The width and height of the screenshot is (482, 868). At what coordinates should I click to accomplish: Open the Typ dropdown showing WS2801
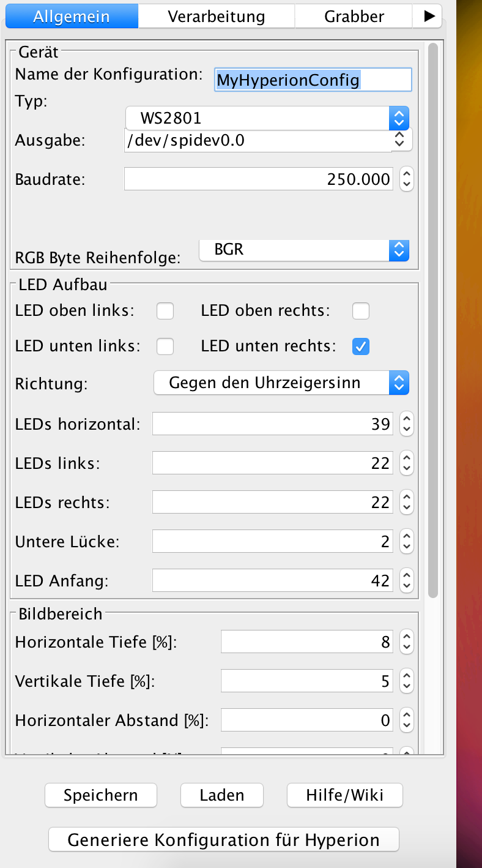tap(267, 118)
